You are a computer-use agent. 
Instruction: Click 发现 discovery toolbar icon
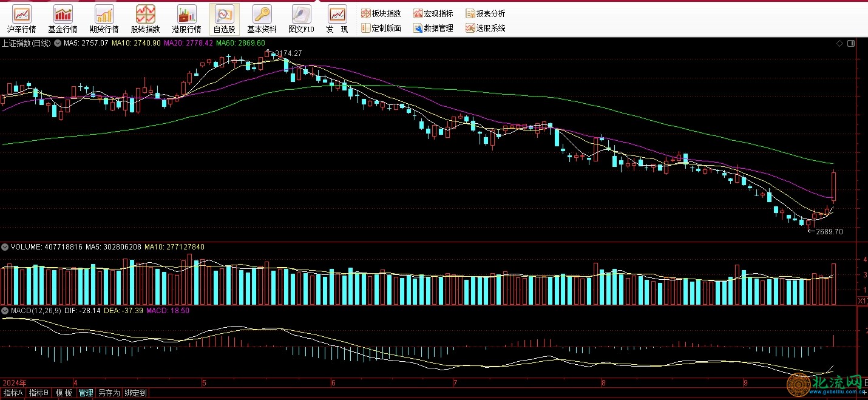click(337, 19)
